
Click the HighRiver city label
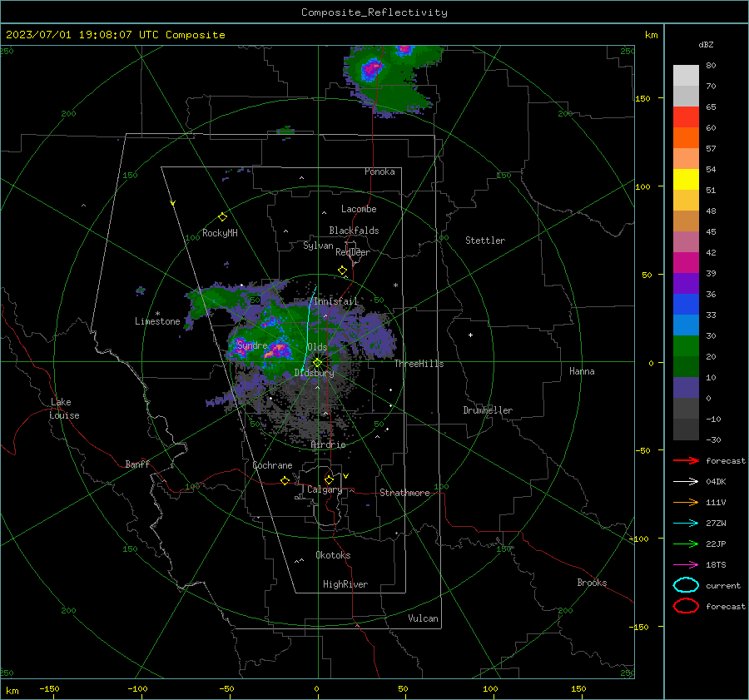pos(345,584)
